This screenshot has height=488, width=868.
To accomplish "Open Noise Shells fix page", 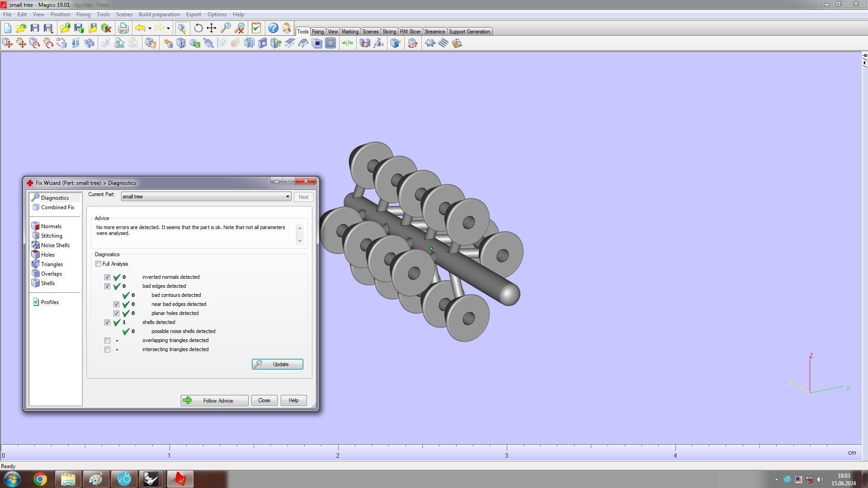I will 55,245.
